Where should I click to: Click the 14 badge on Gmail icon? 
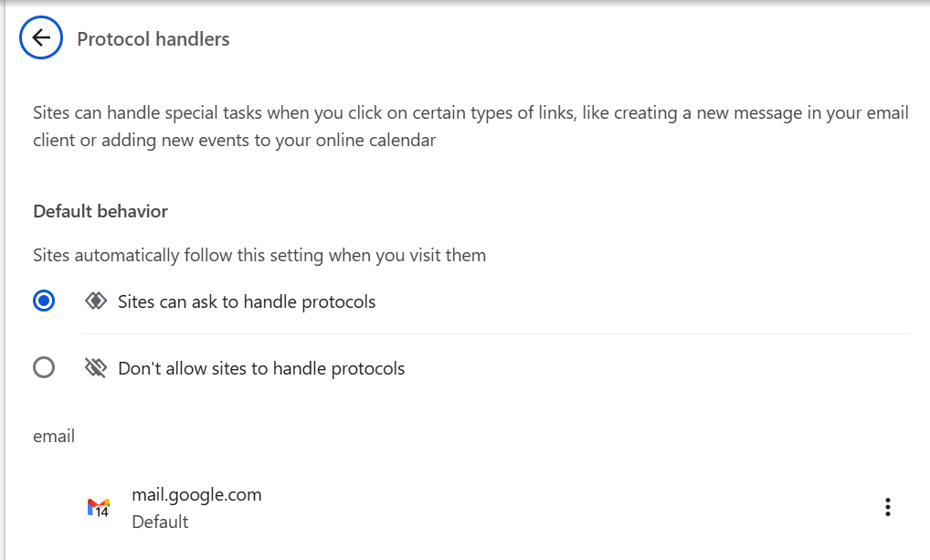tap(102, 512)
